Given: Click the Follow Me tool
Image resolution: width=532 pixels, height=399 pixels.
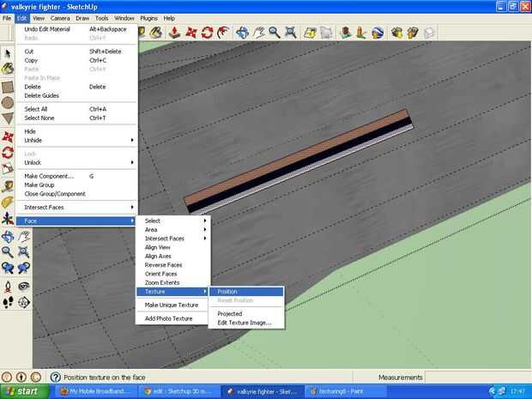Looking at the screenshot, I should tap(223, 33).
